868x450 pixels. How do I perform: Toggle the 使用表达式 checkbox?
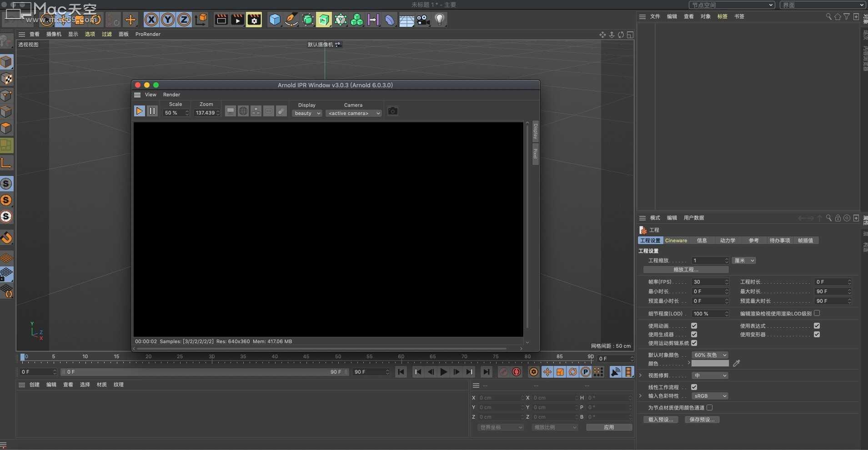pyautogui.click(x=817, y=325)
